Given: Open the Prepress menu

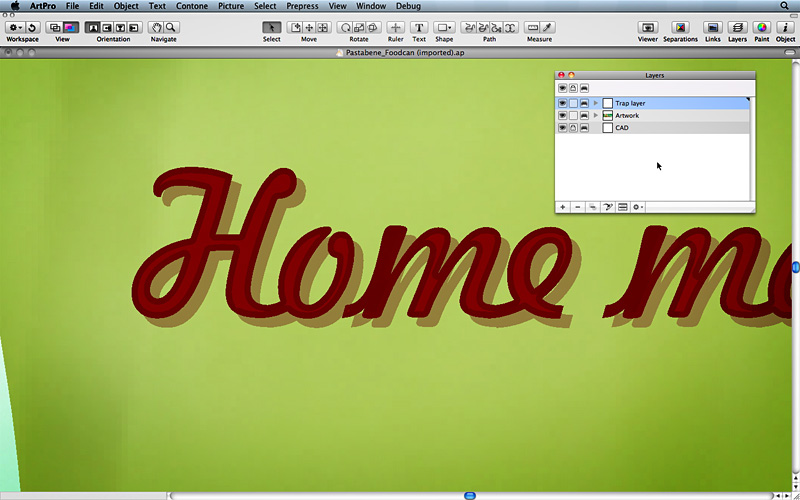Looking at the screenshot, I should coord(302,6).
